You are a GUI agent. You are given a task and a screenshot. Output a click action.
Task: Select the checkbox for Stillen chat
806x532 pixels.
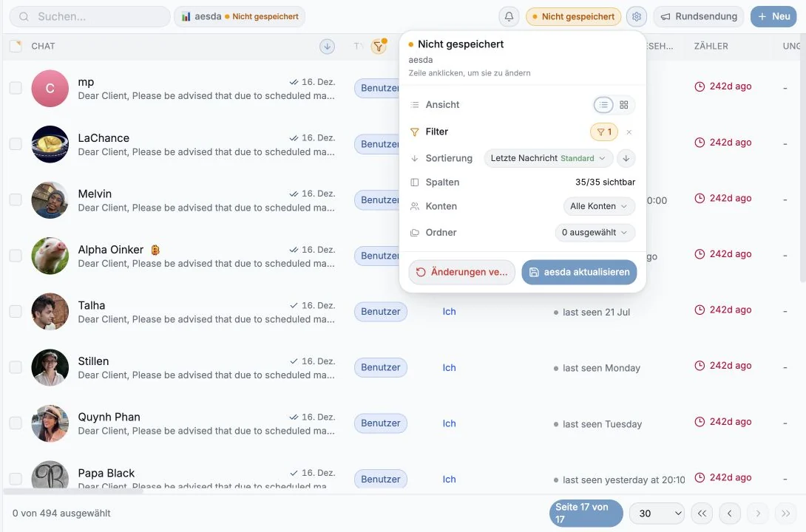16,367
